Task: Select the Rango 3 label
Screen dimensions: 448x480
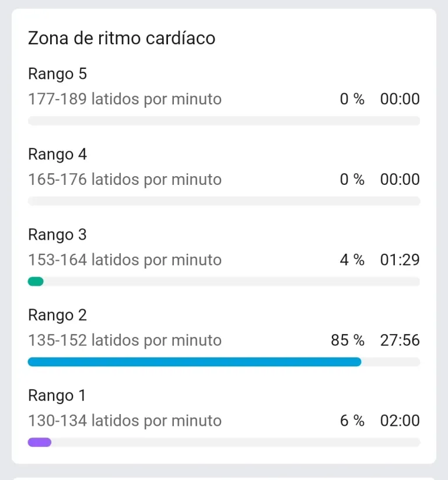Action: pos(58,234)
